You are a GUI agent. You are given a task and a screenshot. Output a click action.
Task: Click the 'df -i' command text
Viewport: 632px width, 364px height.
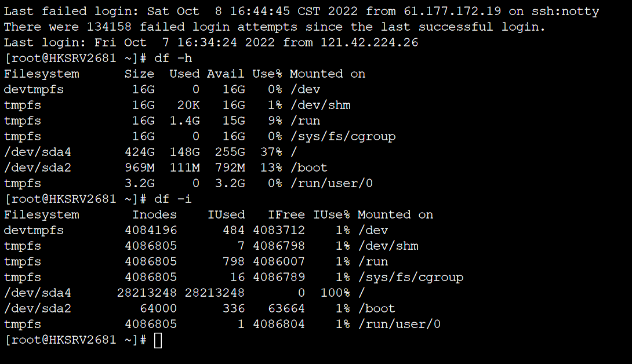[173, 199]
